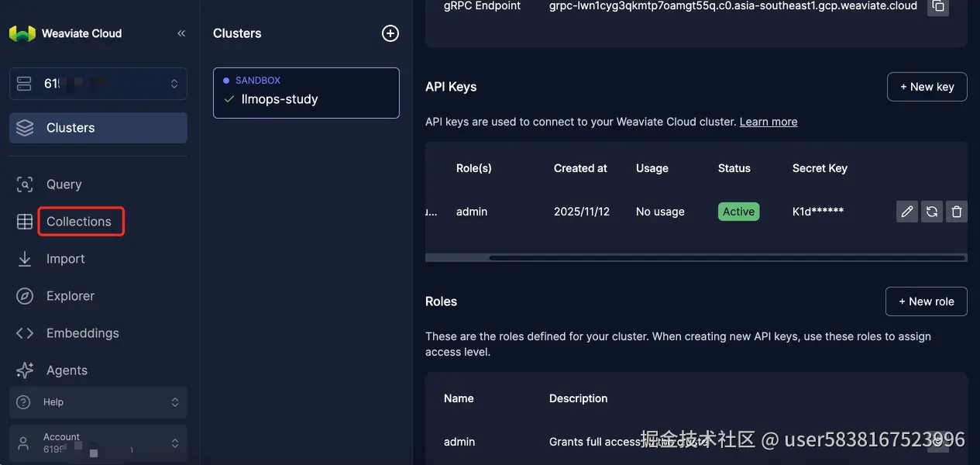Open Collections in the sidebar
Image resolution: width=980 pixels, height=465 pixels.
(81, 222)
